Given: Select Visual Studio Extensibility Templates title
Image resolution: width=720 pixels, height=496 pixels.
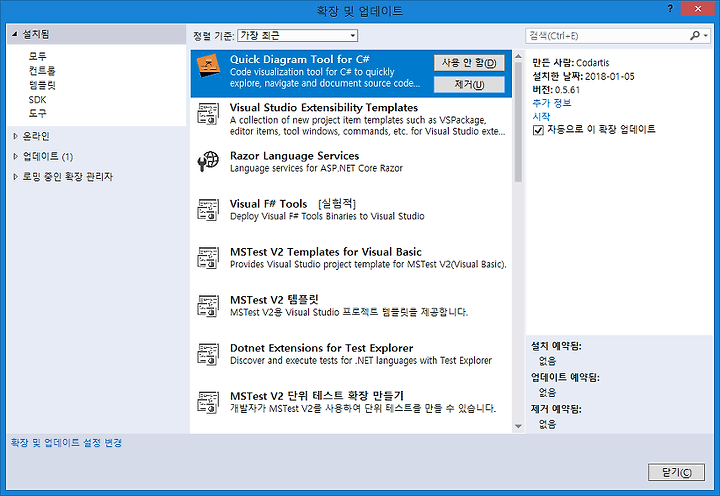Looking at the screenshot, I should pyautogui.click(x=324, y=107).
